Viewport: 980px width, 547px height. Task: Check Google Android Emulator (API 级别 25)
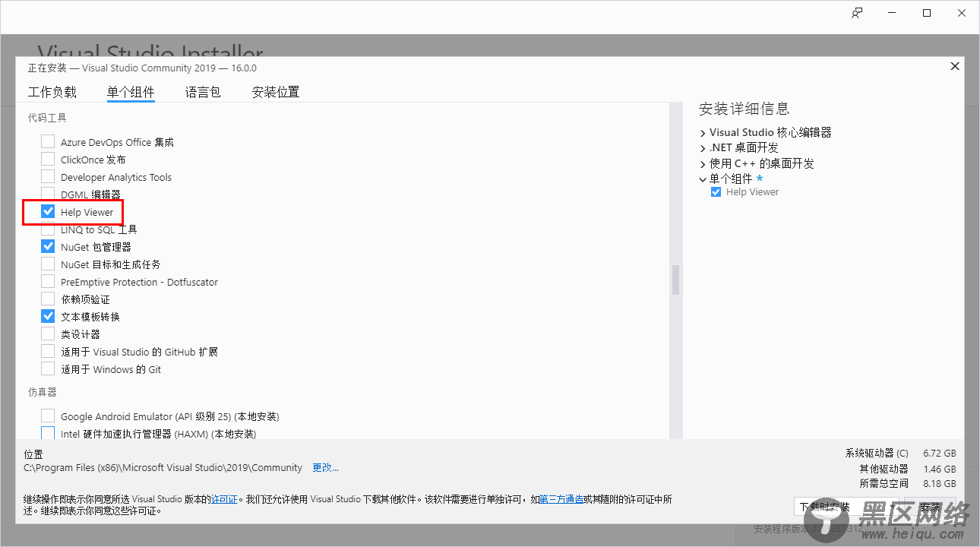(x=48, y=416)
